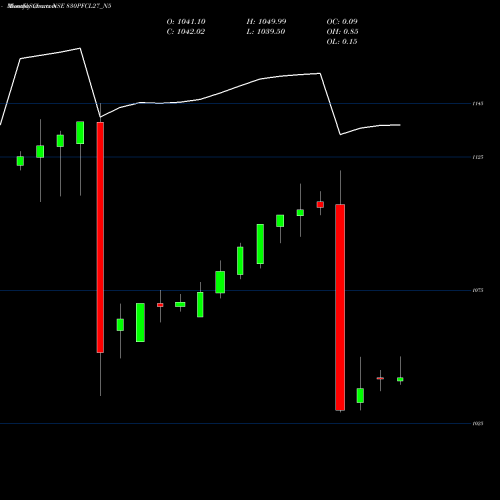Click the low price value L: 1039.50
This screenshot has height=500, width=500.
tap(266, 32)
